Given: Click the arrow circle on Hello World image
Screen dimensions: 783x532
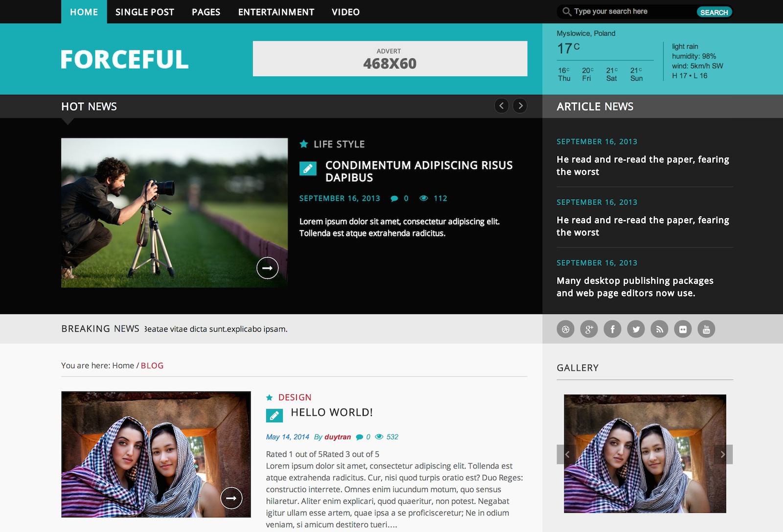Looking at the screenshot, I should pos(231,498).
